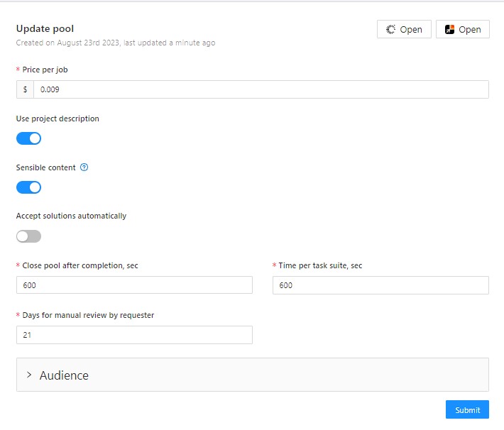The image size is (504, 430).
Task: Disable the Use project description toggle
Action: (28, 138)
